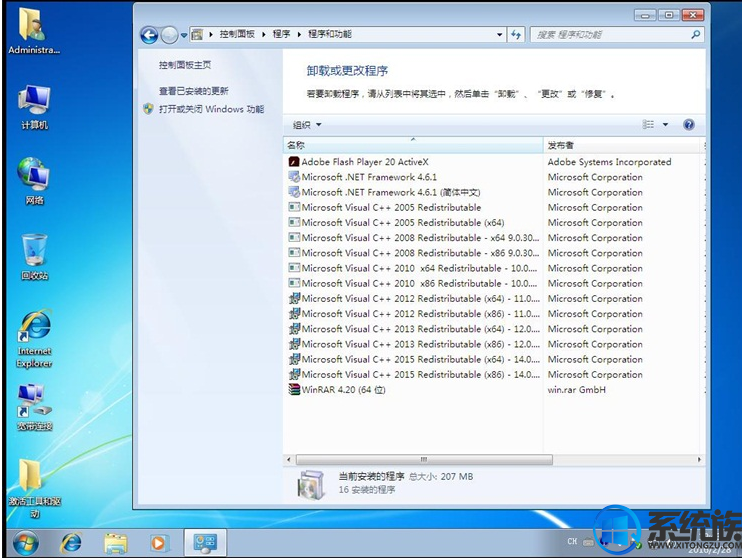Click icon of .NET Framework 4.6.1 (简体中文)
This screenshot has height=558, width=742.
294,192
